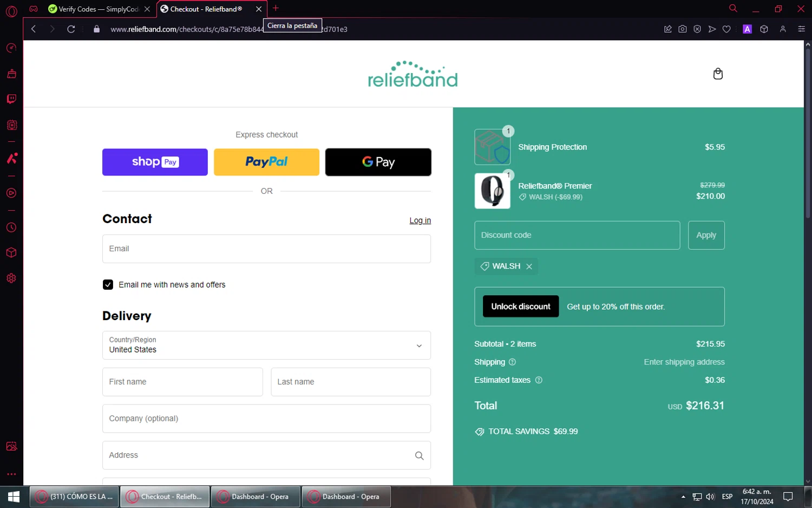Click the Estimated taxes help icon
Screen dimensions: 812x508
click(x=539, y=380)
